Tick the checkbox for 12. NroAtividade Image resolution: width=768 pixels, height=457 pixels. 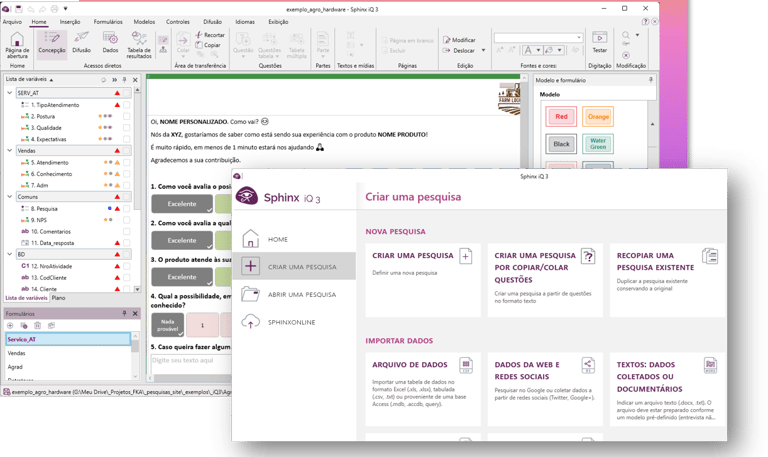pos(127,266)
